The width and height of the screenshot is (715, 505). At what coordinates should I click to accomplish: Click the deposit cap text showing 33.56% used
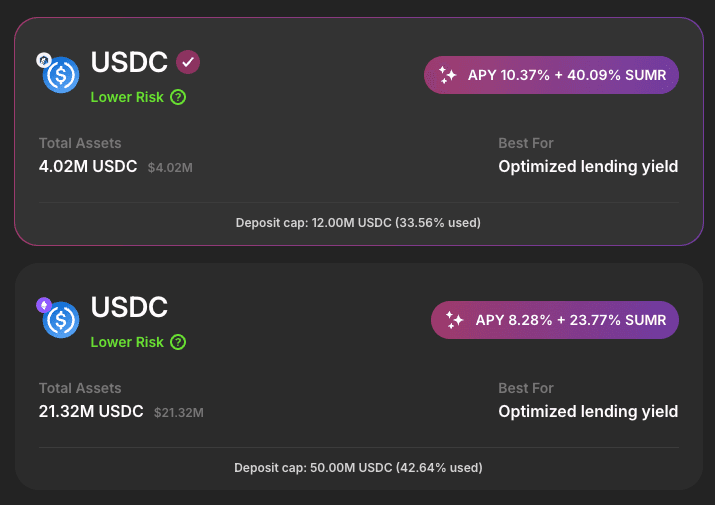tap(357, 222)
